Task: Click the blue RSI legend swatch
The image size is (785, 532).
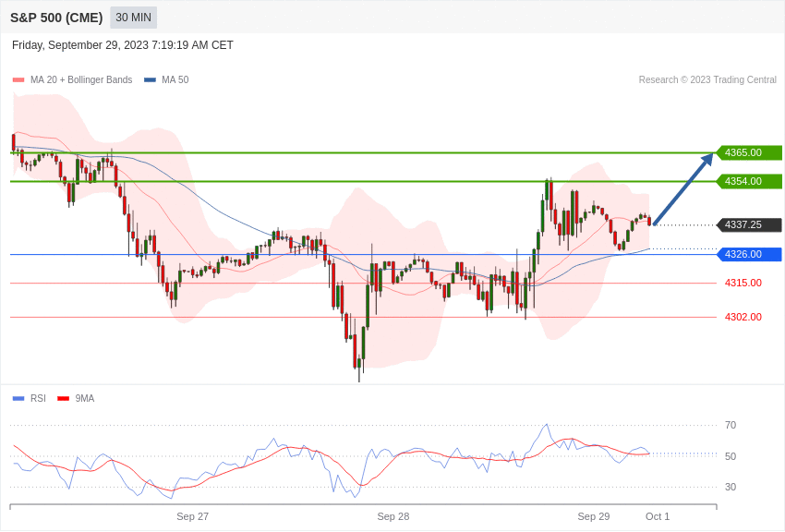Action: coord(18,399)
